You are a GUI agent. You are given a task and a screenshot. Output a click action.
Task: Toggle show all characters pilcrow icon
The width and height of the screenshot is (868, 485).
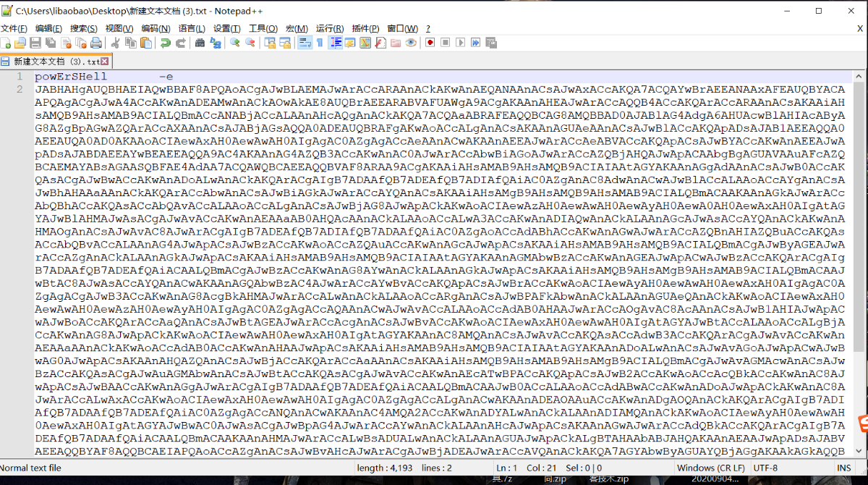point(320,43)
